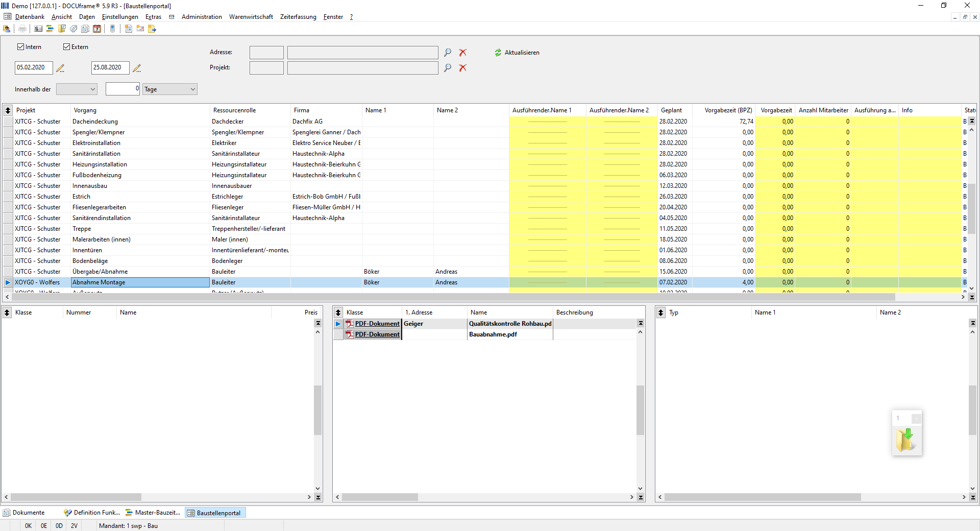
Task: Click the Aktualisieren button
Action: point(517,53)
